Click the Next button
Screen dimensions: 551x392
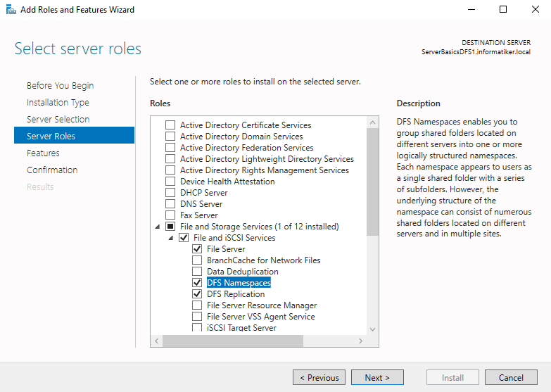click(x=377, y=377)
